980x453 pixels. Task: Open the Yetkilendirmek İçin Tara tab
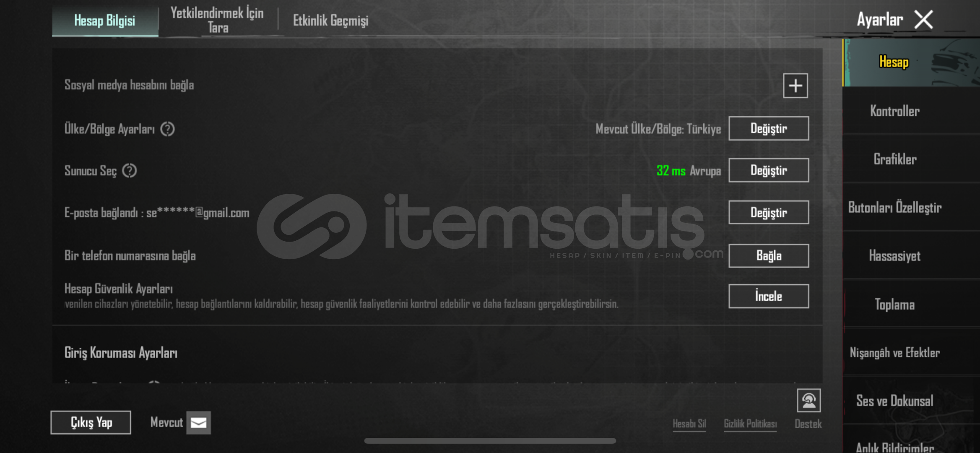coord(217,21)
